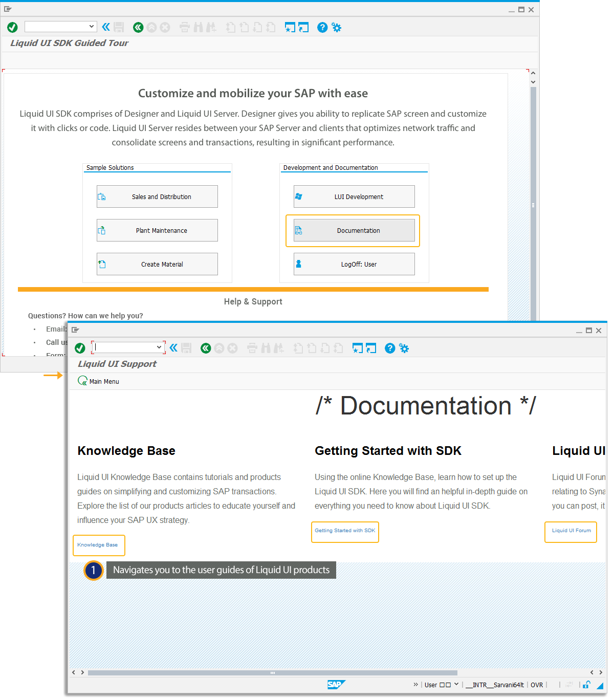
Task: Open the User dropdown in the status bar
Action: 456,684
